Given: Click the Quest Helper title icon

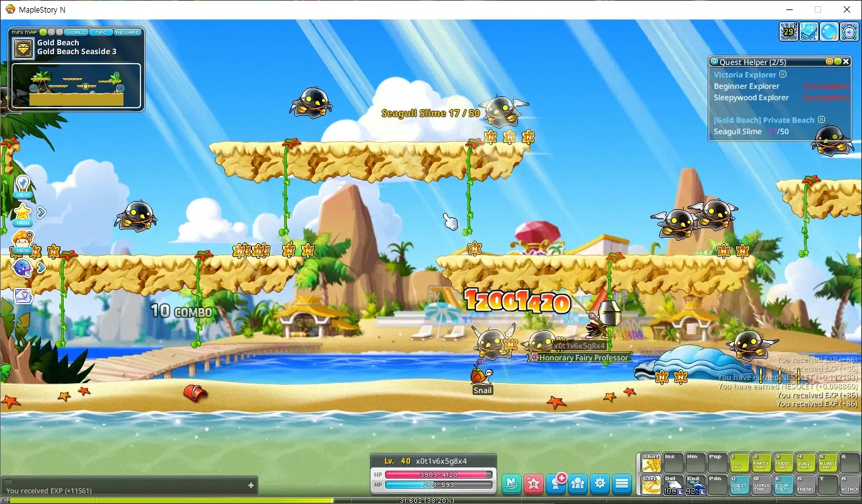Looking at the screenshot, I should [714, 62].
